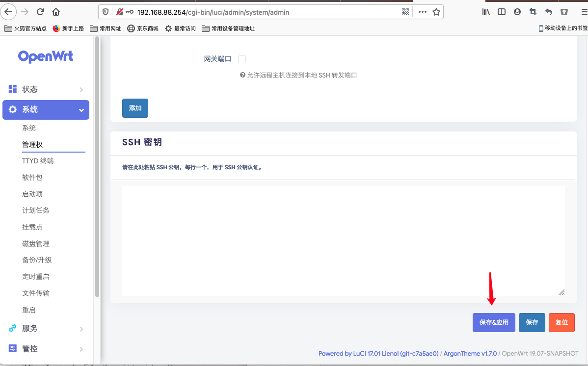The height and width of the screenshot is (366, 588).
Task: Go back with the browser back arrow
Action: click(x=8, y=12)
